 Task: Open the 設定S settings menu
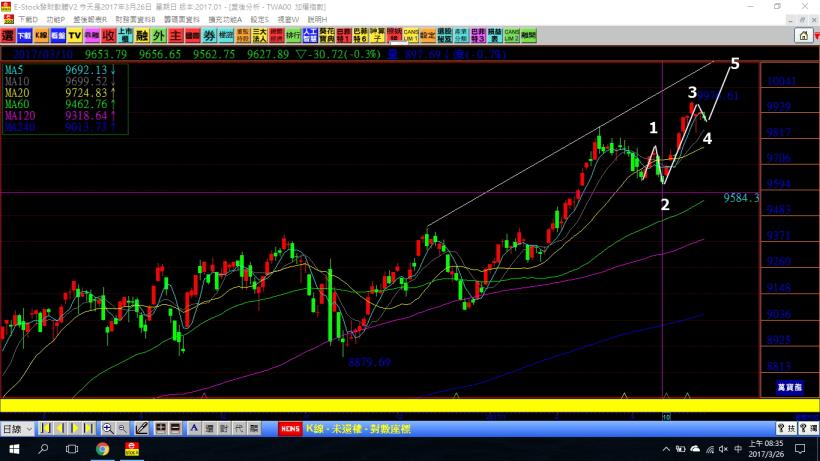[260, 19]
